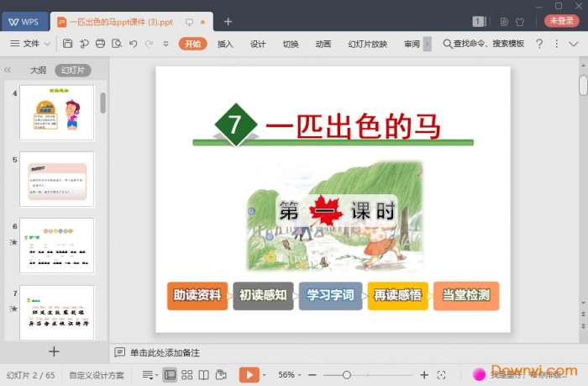Switch to normal view icon
588x386 pixels.
point(170,375)
